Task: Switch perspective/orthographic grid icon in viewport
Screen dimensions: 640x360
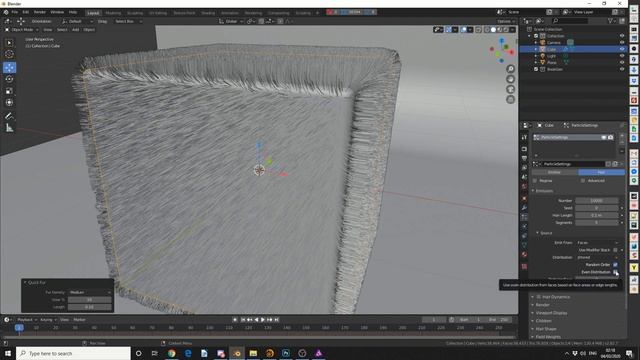Action: pos(511,99)
